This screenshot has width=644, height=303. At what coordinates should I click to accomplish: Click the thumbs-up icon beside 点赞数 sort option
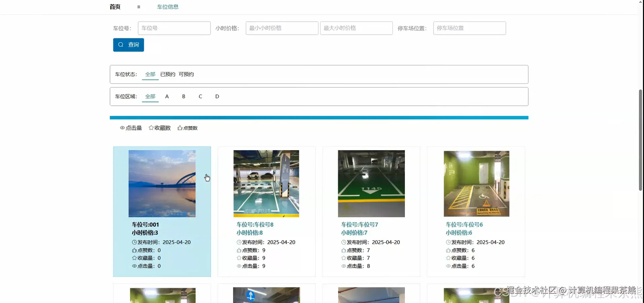[x=180, y=128]
